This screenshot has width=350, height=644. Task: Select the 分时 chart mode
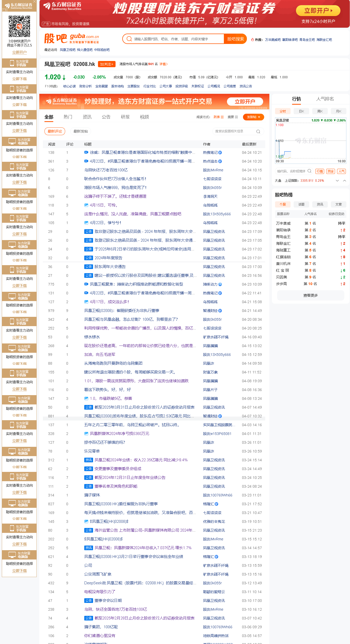click(x=283, y=111)
